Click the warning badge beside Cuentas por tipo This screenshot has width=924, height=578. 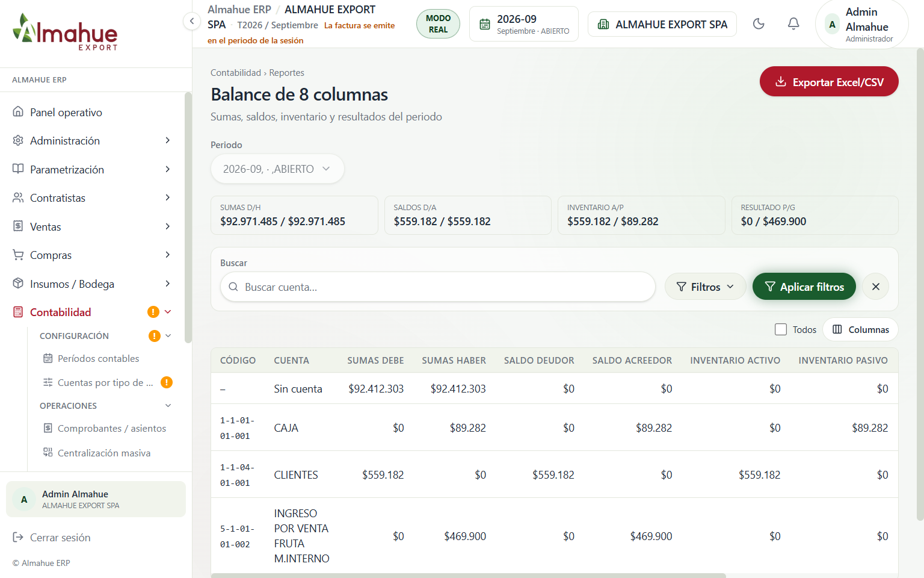[x=167, y=382]
